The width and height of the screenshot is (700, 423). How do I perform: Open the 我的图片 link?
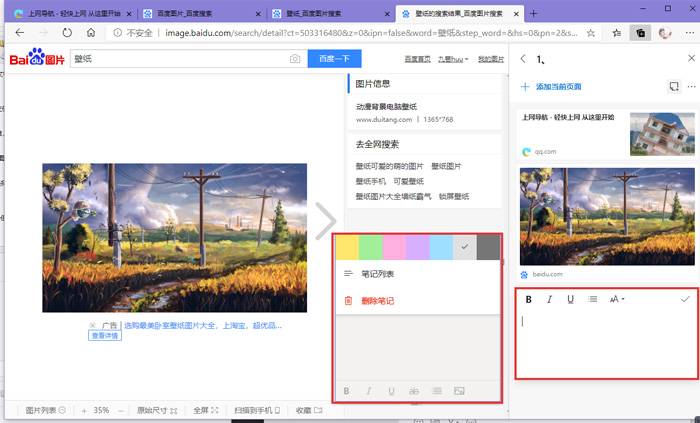491,59
